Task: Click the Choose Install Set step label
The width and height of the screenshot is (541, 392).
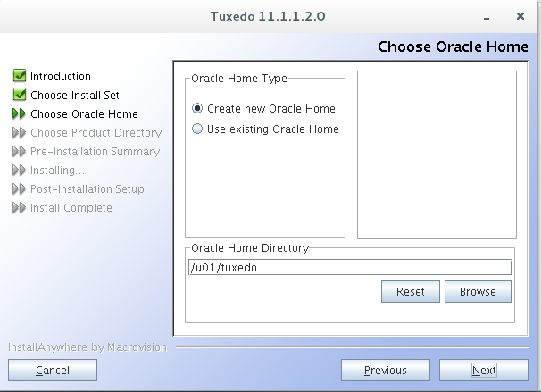Action: (75, 95)
